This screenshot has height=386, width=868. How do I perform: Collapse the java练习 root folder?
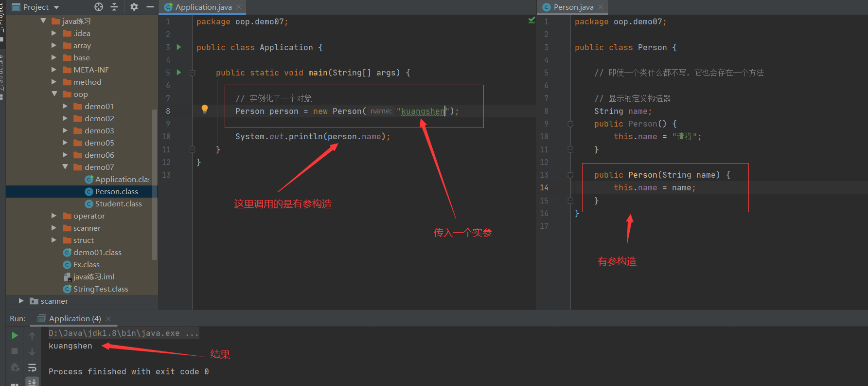(x=43, y=21)
